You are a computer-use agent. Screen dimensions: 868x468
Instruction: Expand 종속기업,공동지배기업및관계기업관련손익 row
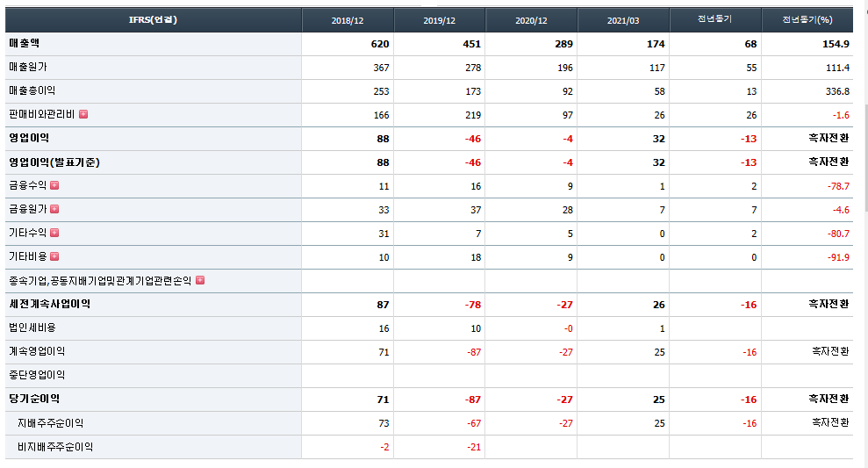click(x=200, y=281)
